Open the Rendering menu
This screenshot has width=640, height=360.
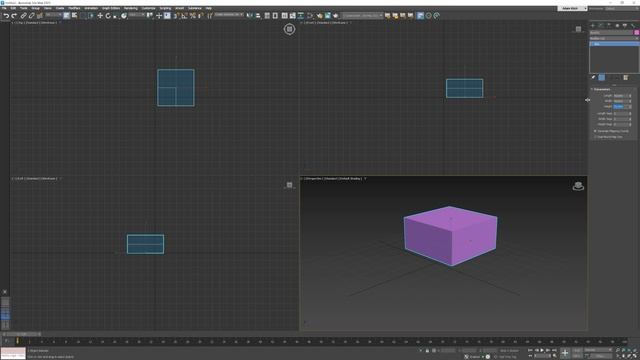point(131,8)
